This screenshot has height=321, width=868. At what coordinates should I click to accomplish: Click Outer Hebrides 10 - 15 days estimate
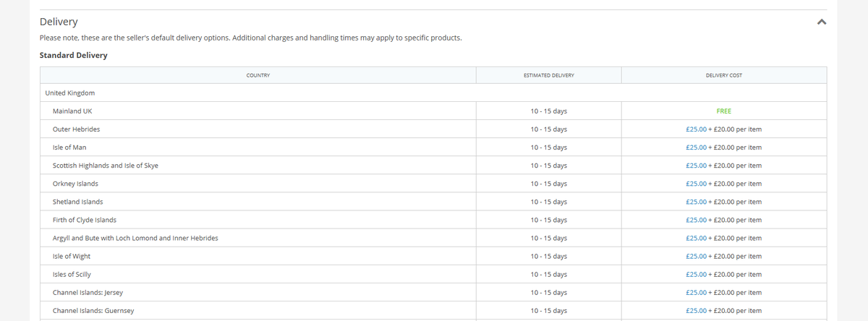coord(548,129)
